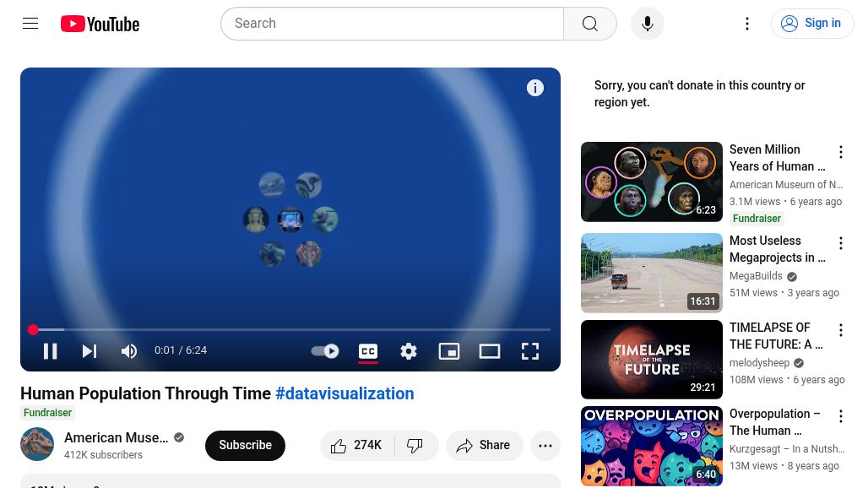Share the video

[484, 446]
